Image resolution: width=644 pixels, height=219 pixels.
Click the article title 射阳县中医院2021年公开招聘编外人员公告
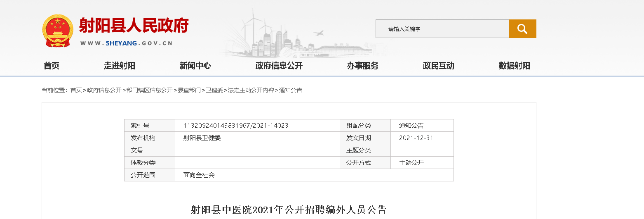coord(289,209)
